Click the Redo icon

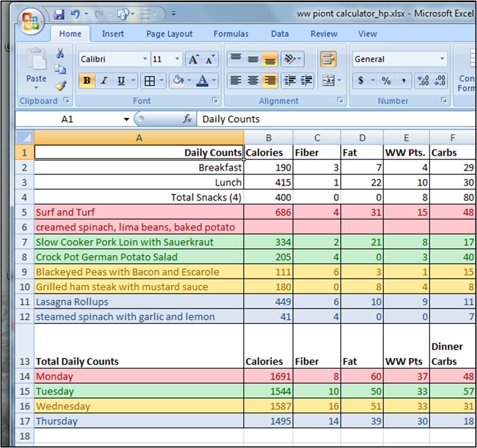click(99, 14)
